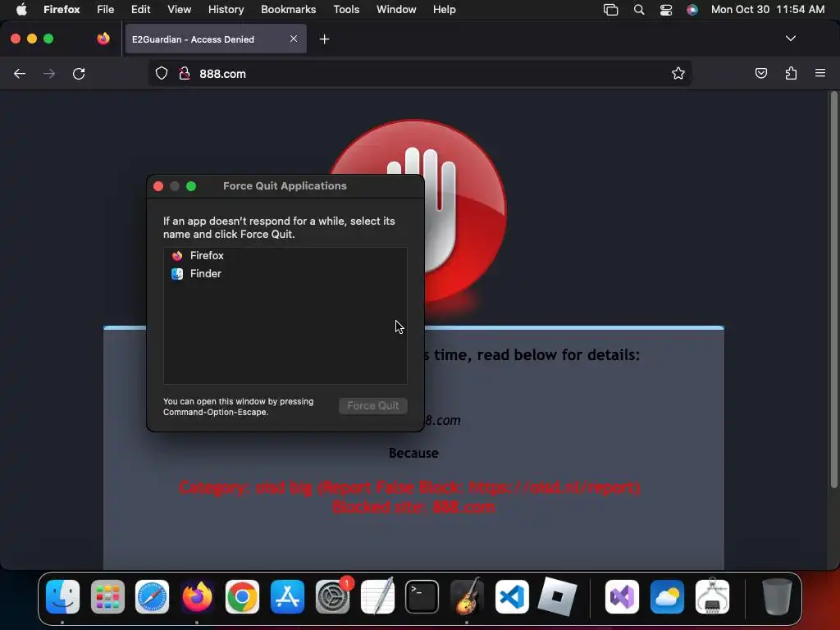Open the Edit menu

point(141,9)
